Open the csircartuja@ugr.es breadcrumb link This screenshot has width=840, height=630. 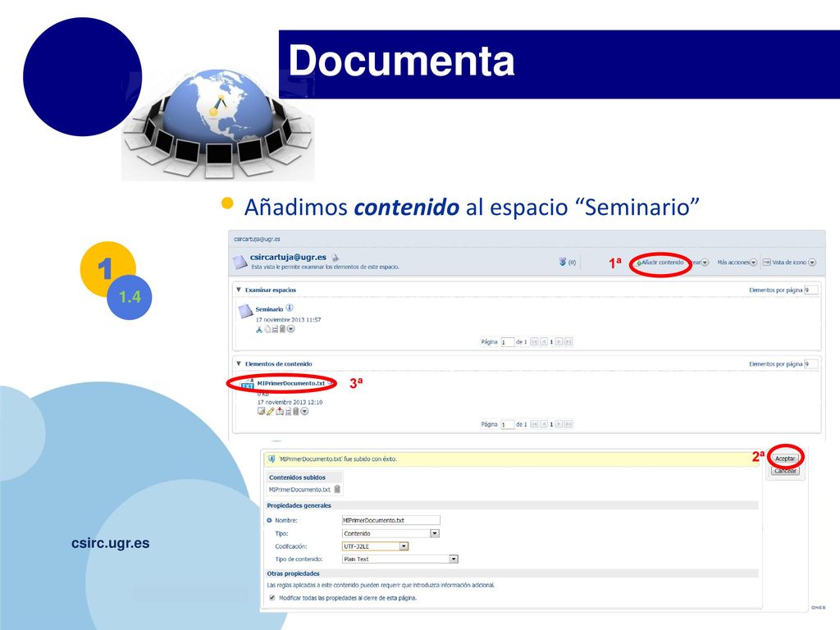point(257,239)
